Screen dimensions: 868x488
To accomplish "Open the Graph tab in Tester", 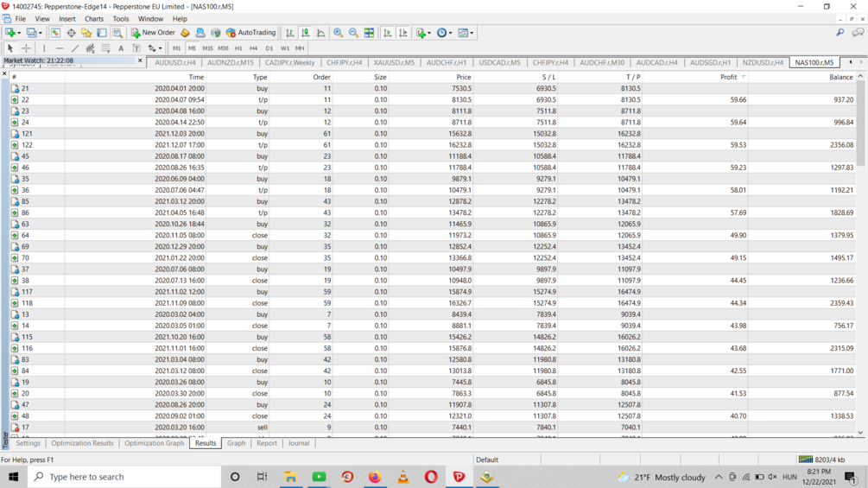I will (x=237, y=443).
